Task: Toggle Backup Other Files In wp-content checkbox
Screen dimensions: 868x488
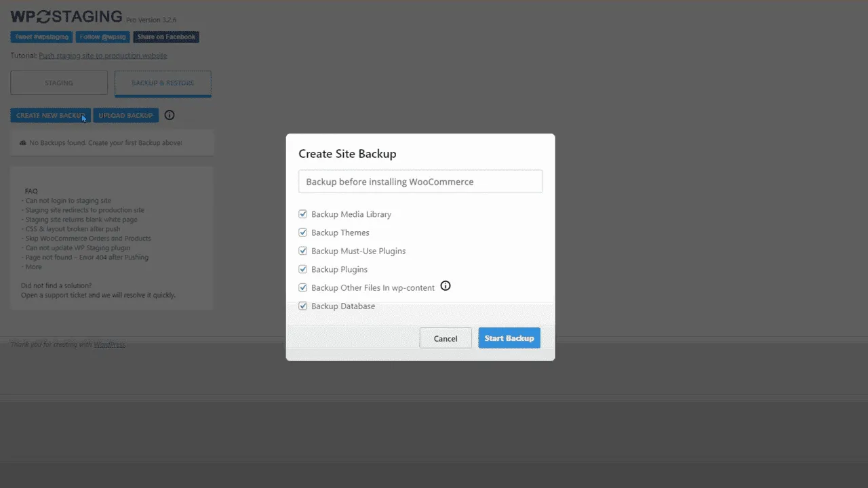Action: click(x=303, y=287)
